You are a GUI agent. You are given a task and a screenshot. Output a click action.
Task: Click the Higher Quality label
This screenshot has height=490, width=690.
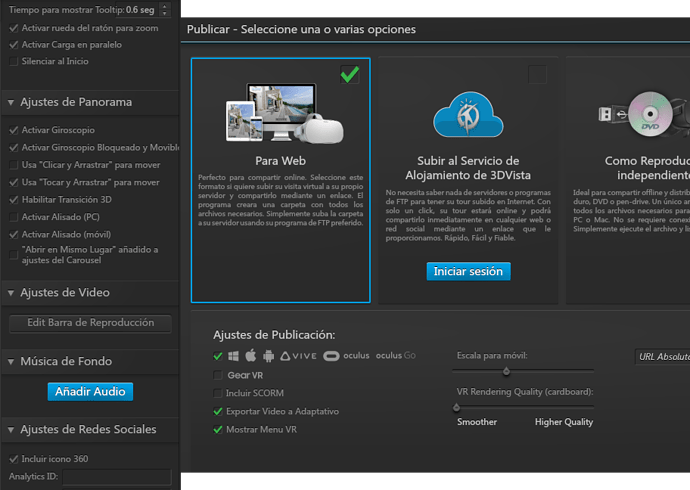(564, 422)
